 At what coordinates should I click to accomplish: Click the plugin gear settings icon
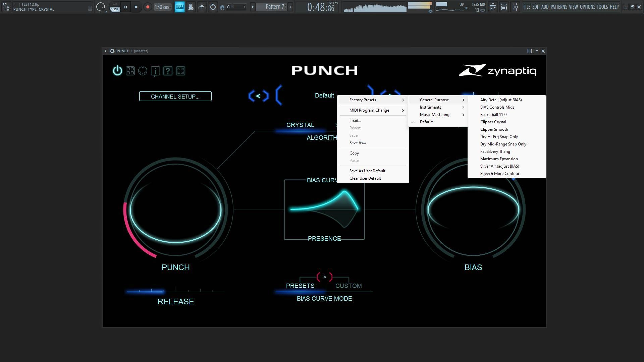click(112, 51)
